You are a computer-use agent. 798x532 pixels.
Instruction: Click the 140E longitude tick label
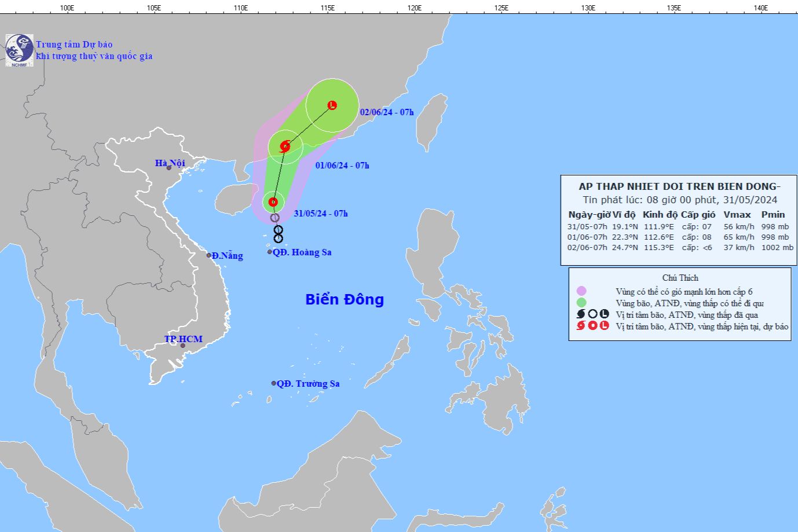761,8
